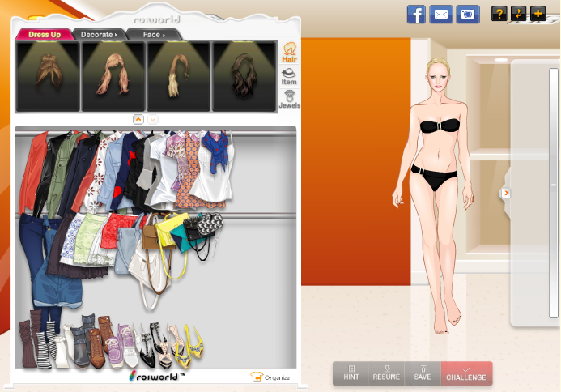Take a snapshot with camera icon

click(x=466, y=14)
